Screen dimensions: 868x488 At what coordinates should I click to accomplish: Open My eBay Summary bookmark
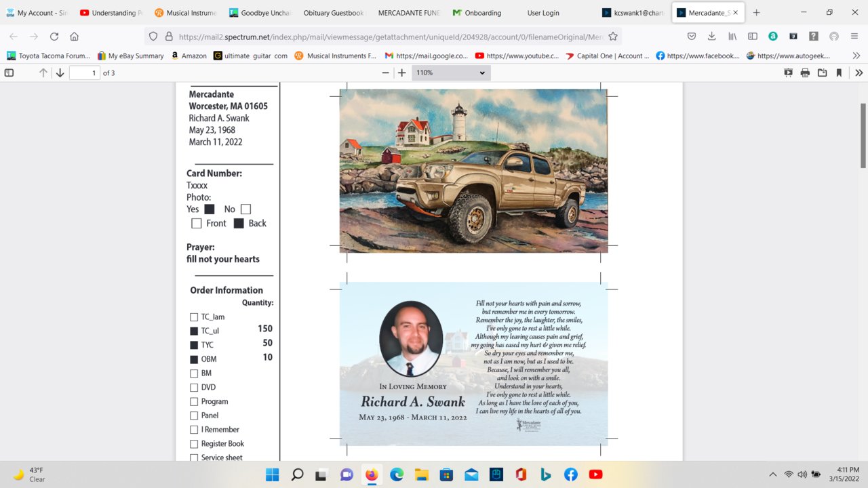(x=131, y=56)
